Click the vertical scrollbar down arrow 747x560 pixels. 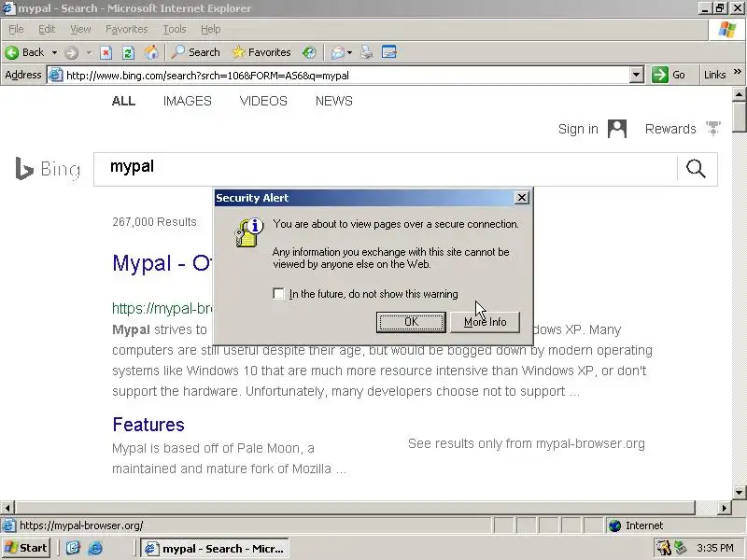click(x=739, y=492)
